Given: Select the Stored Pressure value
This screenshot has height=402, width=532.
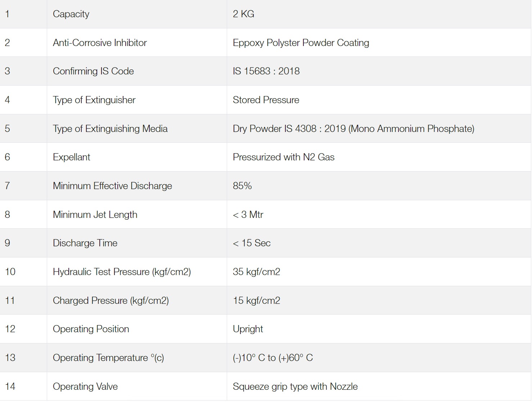Looking at the screenshot, I should [266, 100].
